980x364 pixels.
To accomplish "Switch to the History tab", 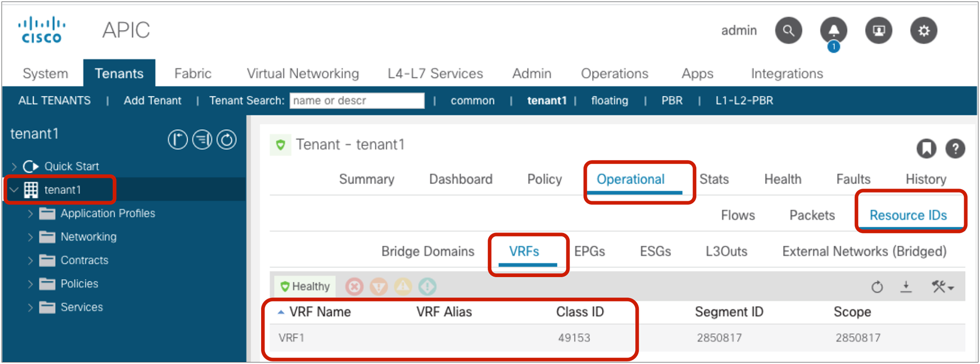I will (x=926, y=179).
